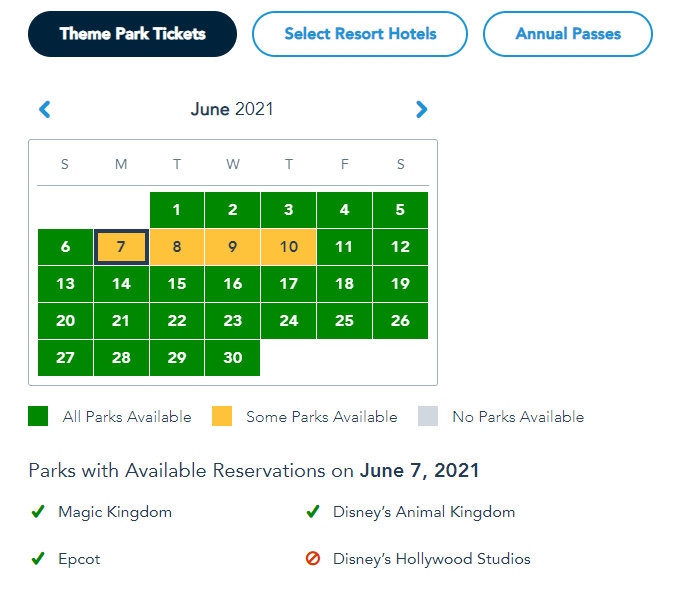Click the green checkmark beside Epcot
The height and width of the screenshot is (601, 675).
pyautogui.click(x=38, y=559)
